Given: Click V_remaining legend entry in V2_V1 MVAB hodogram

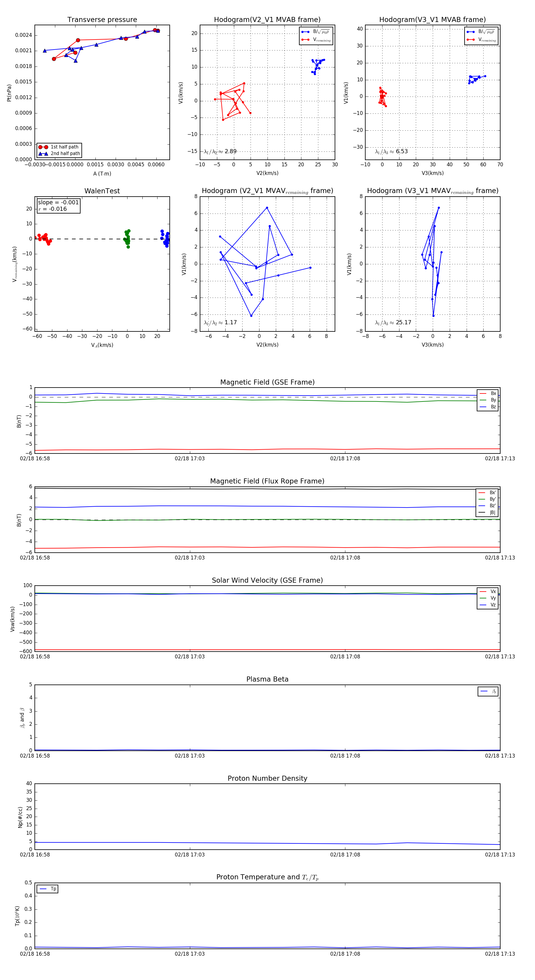Looking at the screenshot, I should (316, 39).
